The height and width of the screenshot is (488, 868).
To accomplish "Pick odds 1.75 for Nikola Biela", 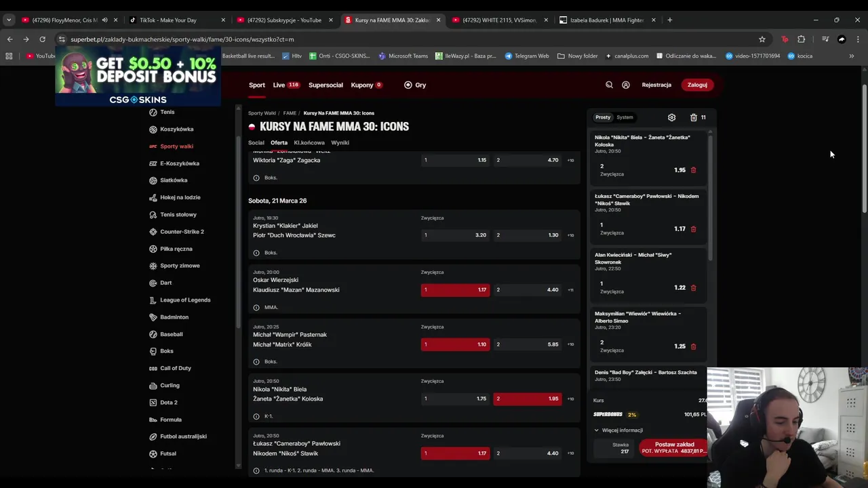I will (x=455, y=399).
